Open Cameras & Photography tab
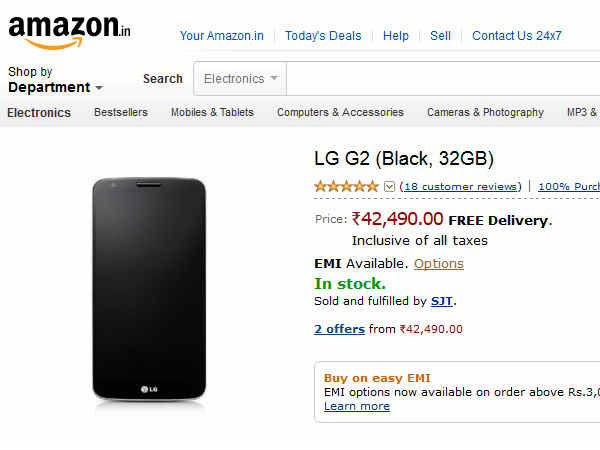Image resolution: width=600 pixels, height=450 pixels. point(485,112)
